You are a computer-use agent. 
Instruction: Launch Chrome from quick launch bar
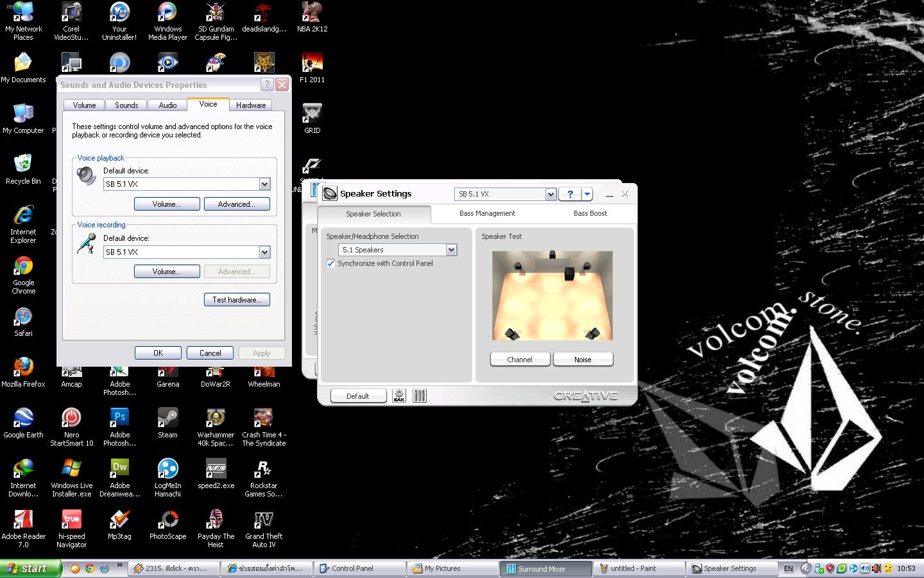click(x=90, y=568)
